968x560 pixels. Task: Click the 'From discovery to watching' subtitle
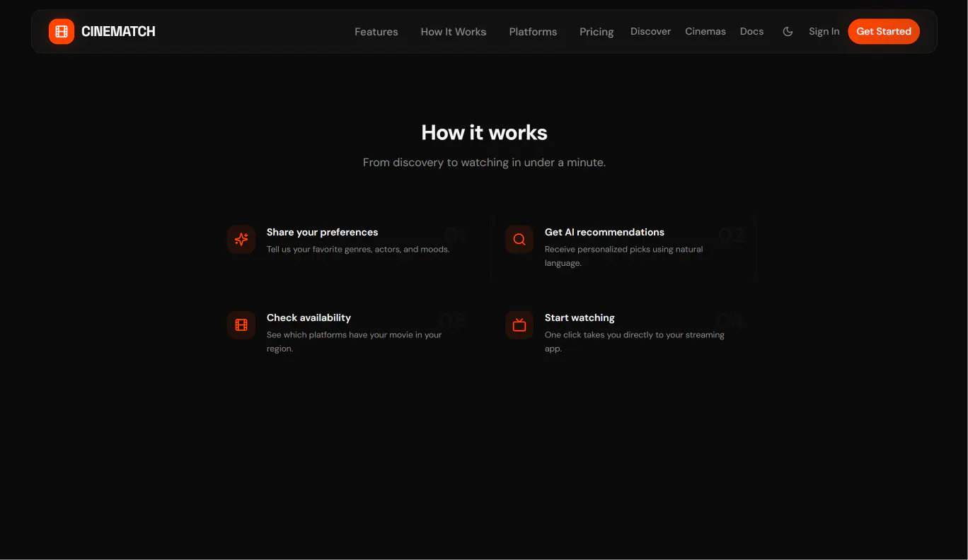484,162
